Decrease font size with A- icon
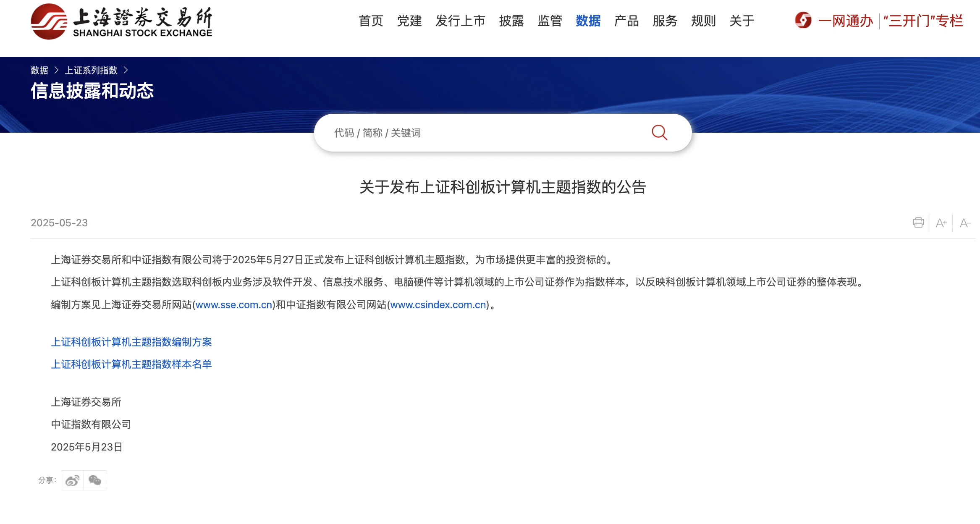This screenshot has width=980, height=524. click(965, 223)
